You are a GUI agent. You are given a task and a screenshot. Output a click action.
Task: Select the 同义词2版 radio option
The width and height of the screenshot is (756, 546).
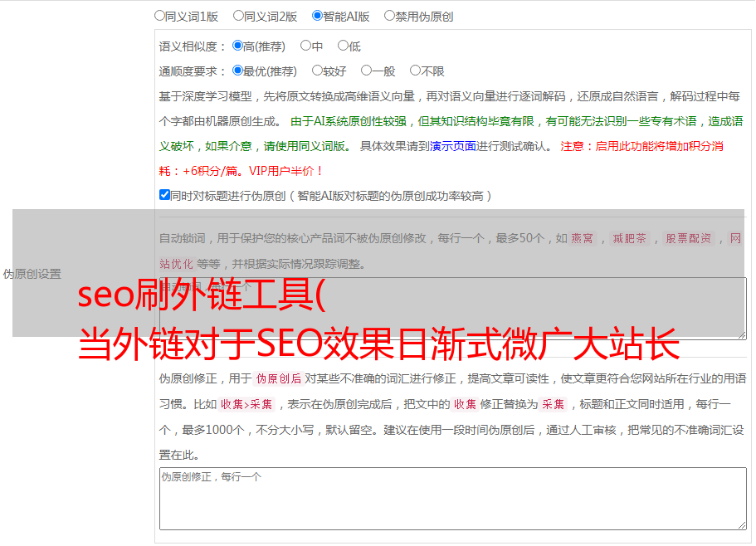[x=238, y=16]
